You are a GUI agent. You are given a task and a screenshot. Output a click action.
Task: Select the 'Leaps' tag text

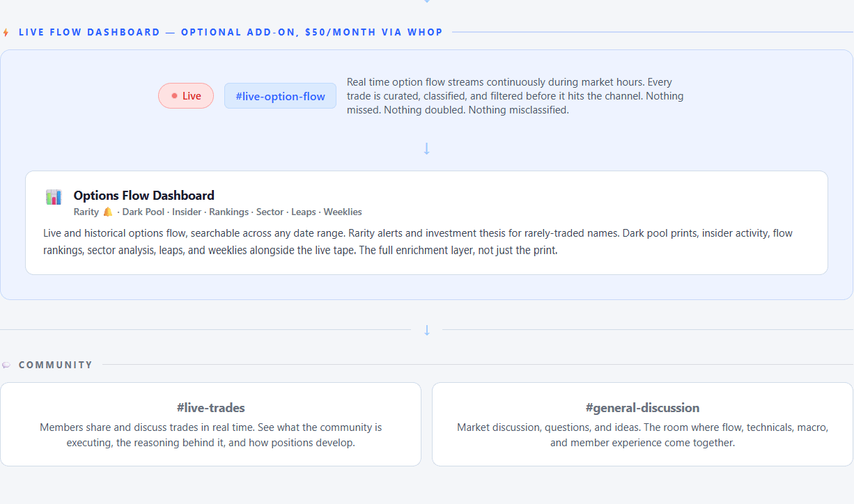[x=304, y=212]
